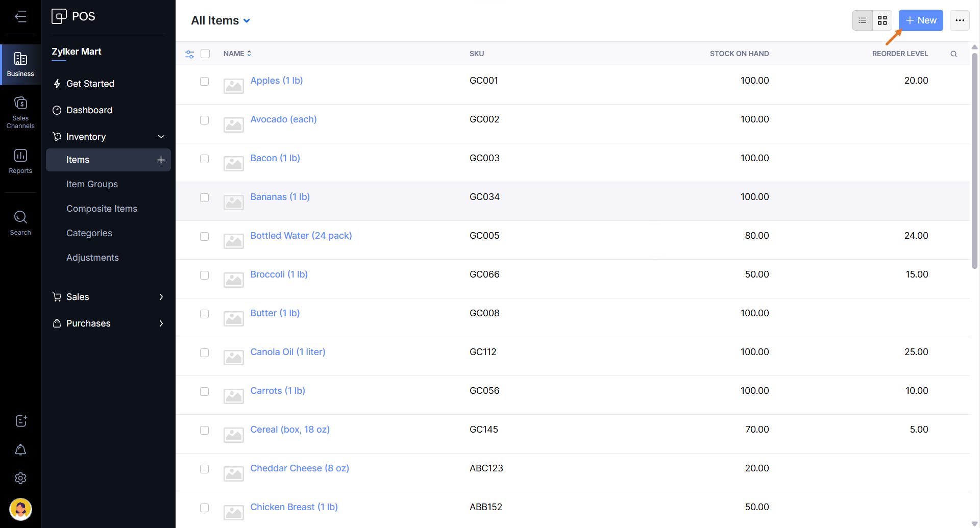Go to Item Groups in sidebar

click(92, 184)
